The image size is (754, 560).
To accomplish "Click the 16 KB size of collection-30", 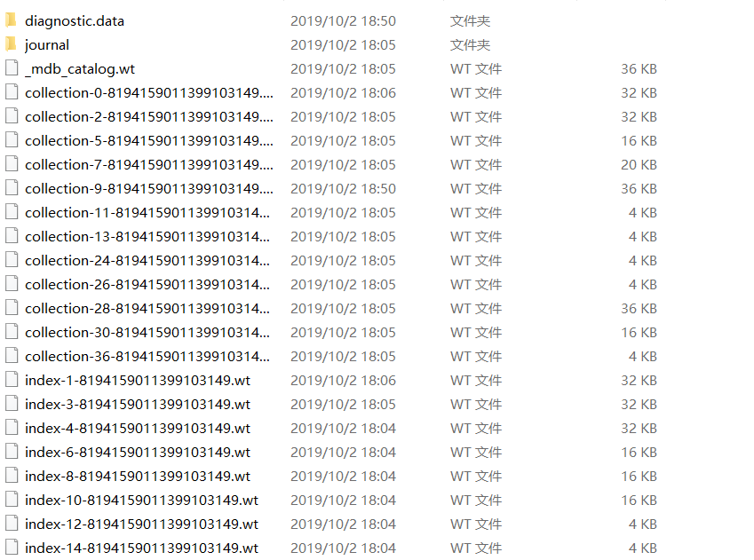I will click(639, 333).
